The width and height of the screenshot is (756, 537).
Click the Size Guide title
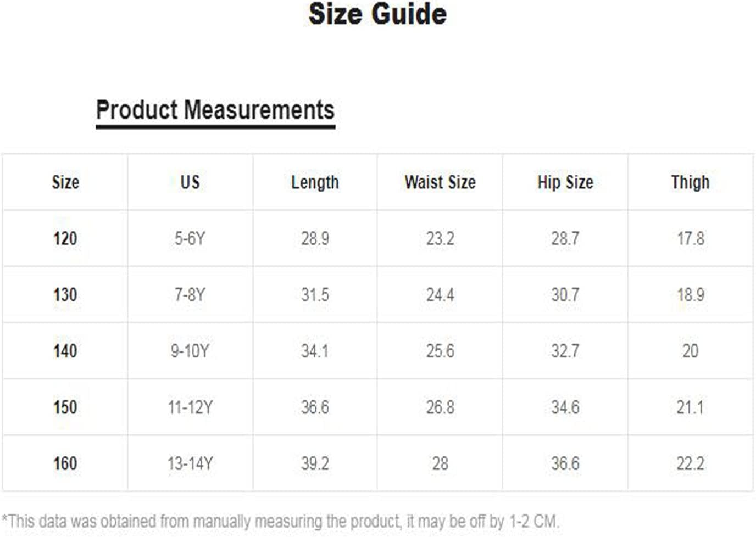point(377,14)
